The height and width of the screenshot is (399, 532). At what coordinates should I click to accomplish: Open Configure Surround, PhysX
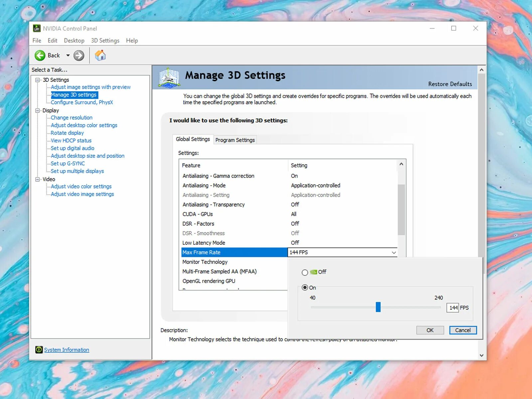(82, 102)
